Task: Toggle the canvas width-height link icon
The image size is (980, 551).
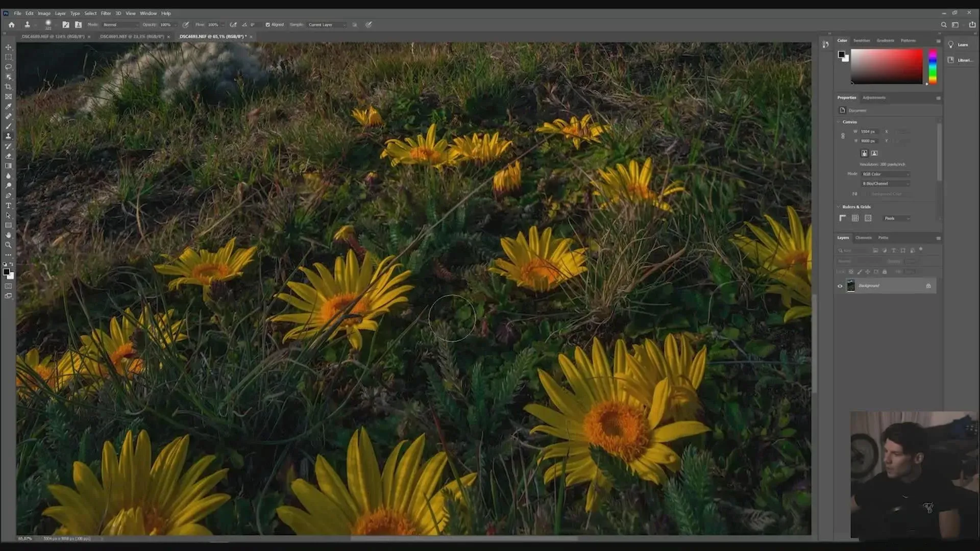Action: tap(843, 136)
